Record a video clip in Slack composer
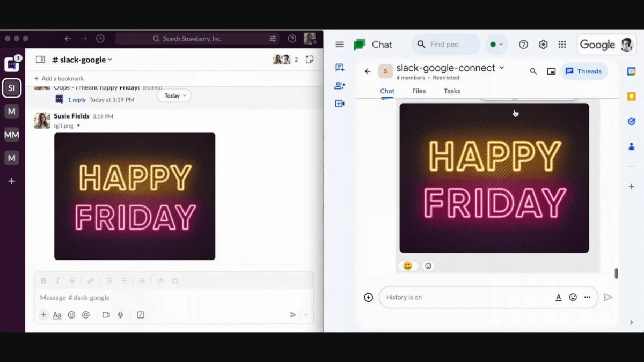Viewport: 644px width, 362px height. click(106, 315)
